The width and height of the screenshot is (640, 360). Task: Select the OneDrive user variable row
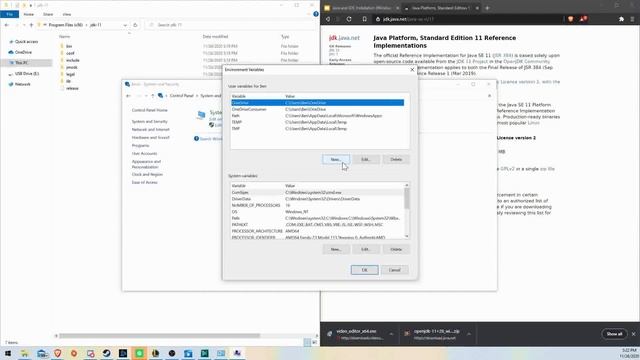pyautogui.click(x=318, y=103)
